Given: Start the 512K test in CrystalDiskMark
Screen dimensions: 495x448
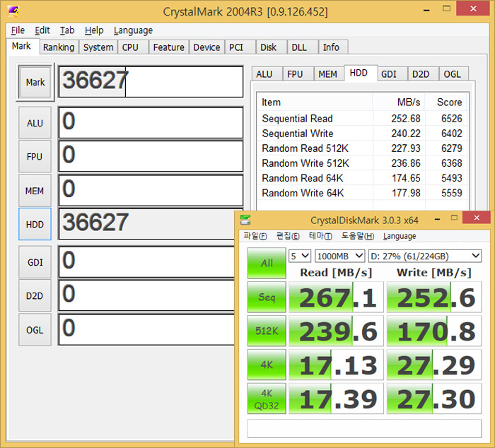Looking at the screenshot, I should pos(267,331).
